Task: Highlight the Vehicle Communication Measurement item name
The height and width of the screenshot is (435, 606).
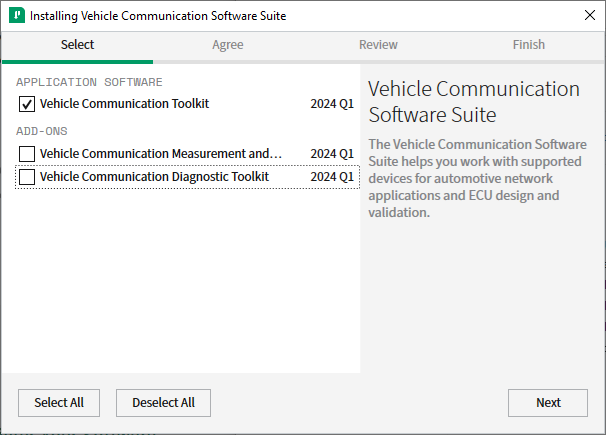Action: pos(160,154)
